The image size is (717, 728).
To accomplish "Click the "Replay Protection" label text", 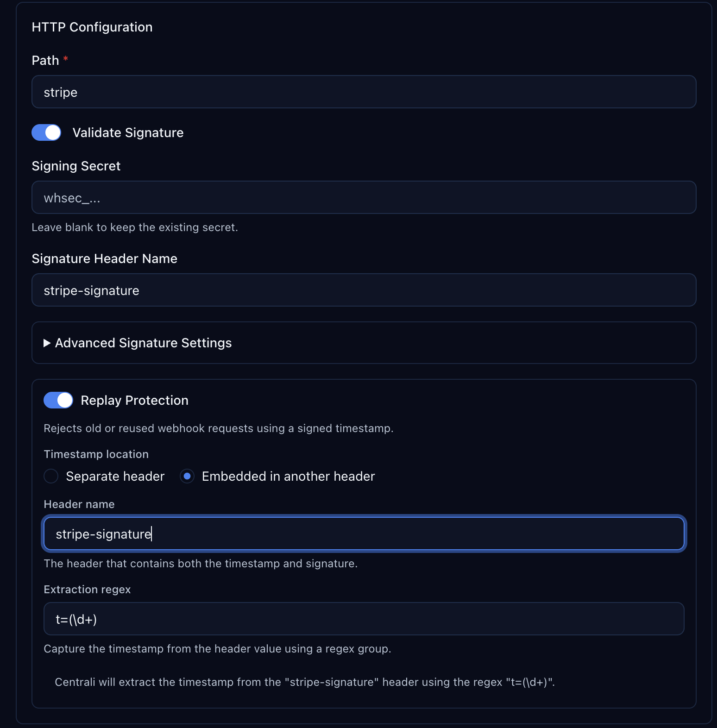I will [134, 401].
